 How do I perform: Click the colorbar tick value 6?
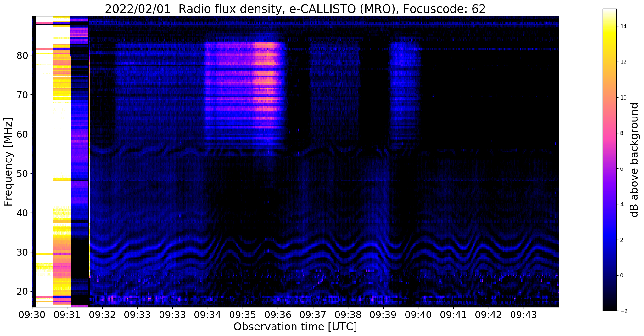pyautogui.click(x=621, y=169)
